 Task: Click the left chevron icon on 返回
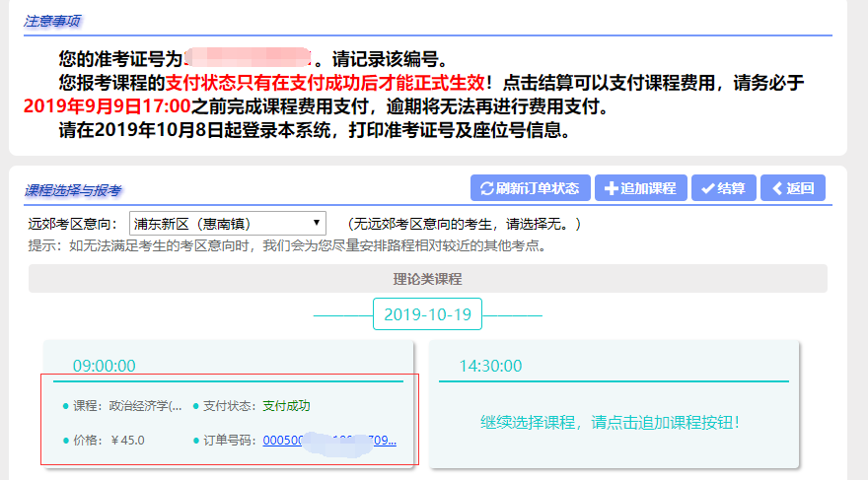coord(777,188)
